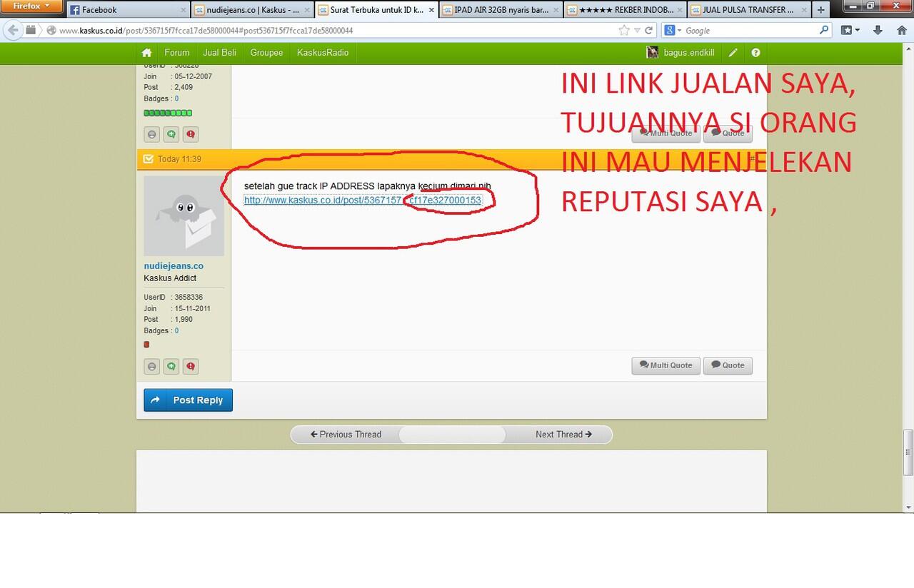Open KaskusRadio

(x=322, y=53)
